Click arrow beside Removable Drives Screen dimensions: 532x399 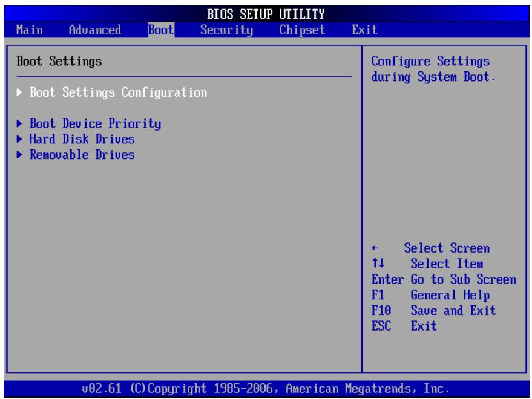tap(20, 155)
